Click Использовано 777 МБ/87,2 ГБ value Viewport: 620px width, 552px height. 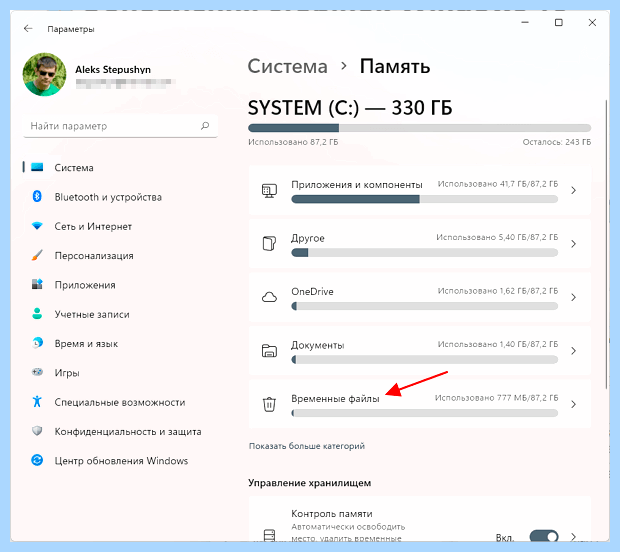497,398
